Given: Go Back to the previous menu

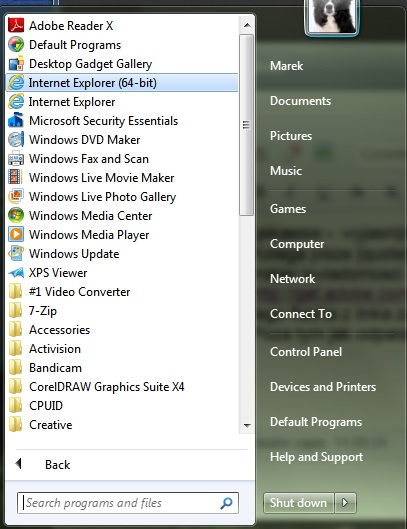Looking at the screenshot, I should 57,465.
